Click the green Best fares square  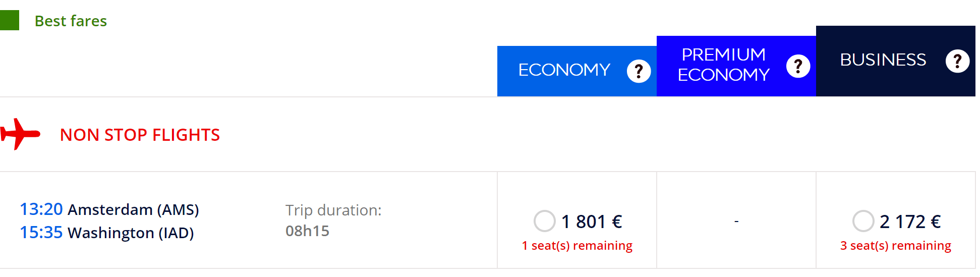coord(10,20)
